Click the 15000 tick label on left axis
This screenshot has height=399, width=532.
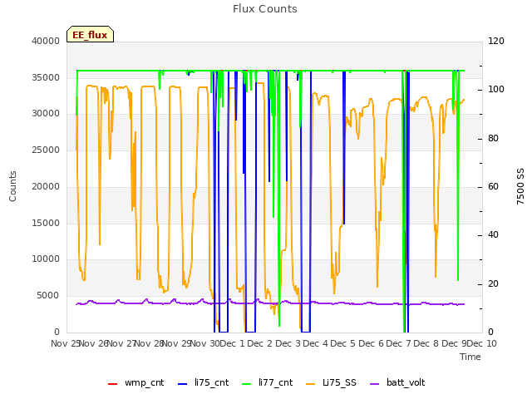(46, 223)
